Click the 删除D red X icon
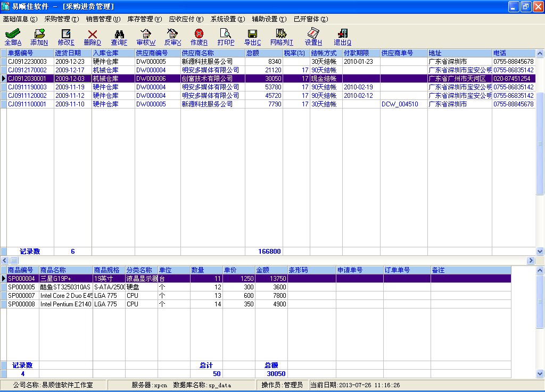Viewport: 545px width, 392px height. [93, 34]
